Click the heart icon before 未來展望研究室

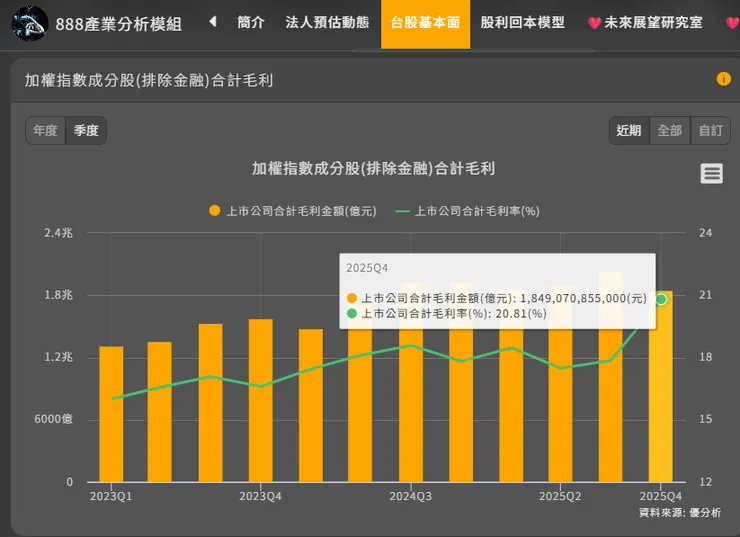pyautogui.click(x=594, y=23)
